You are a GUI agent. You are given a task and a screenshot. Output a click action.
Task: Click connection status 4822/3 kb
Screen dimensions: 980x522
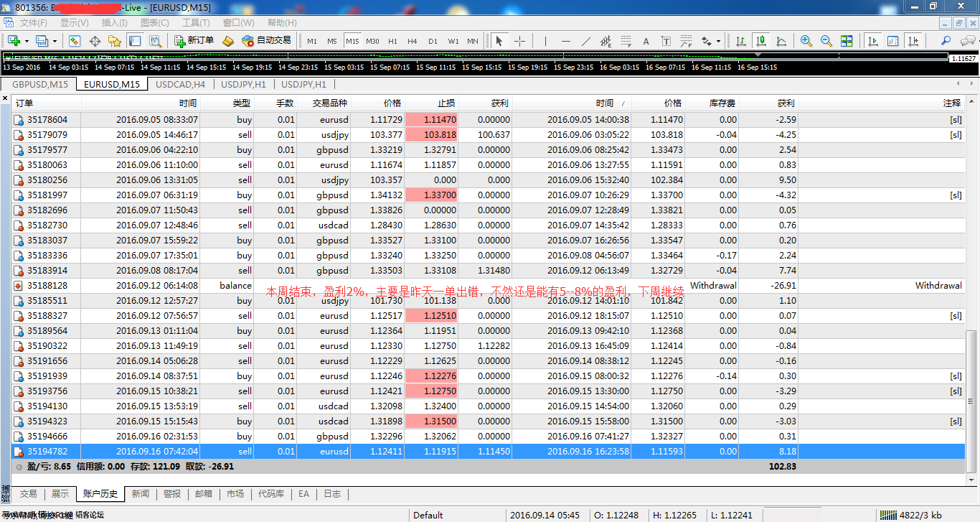click(911, 515)
